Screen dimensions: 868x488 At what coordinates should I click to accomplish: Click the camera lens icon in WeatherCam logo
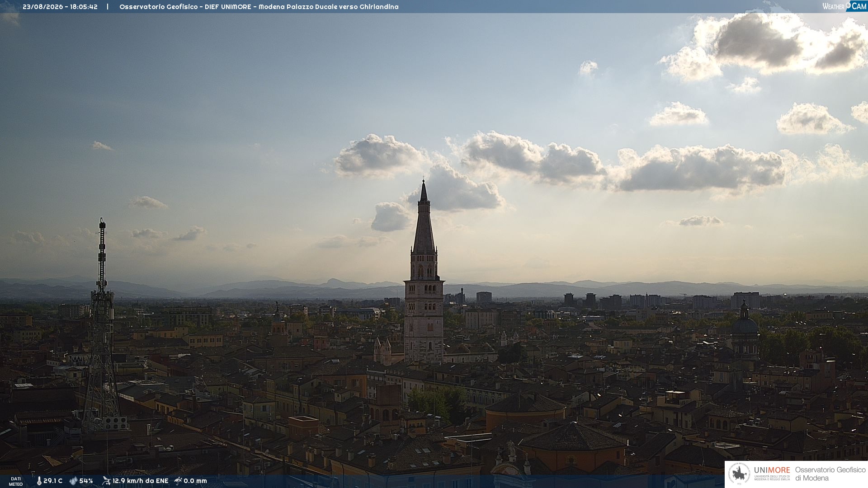click(x=848, y=5)
